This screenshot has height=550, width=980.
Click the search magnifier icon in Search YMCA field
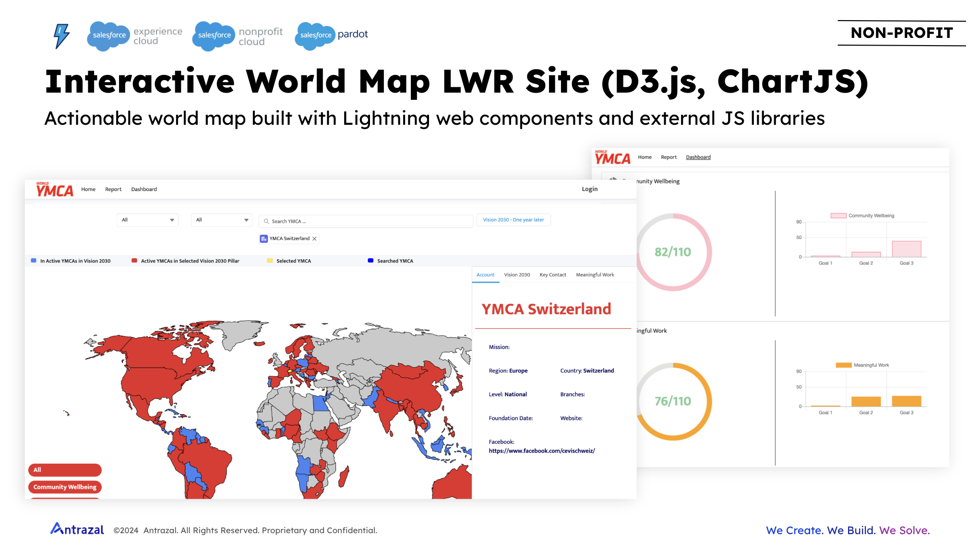266,221
